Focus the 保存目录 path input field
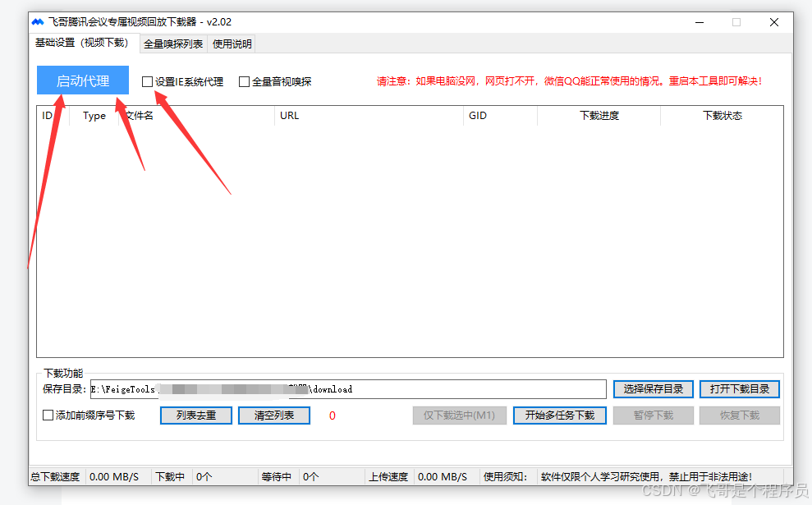This screenshot has height=505, width=812. [x=348, y=389]
